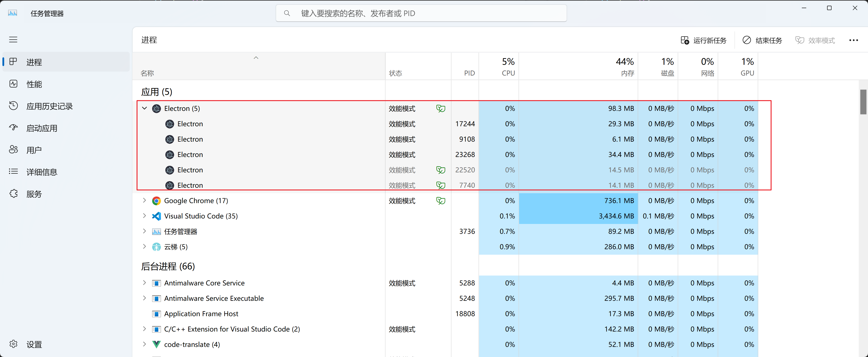The image size is (868, 357).
Task: Expand Antimalware Core Service row
Action: click(144, 283)
